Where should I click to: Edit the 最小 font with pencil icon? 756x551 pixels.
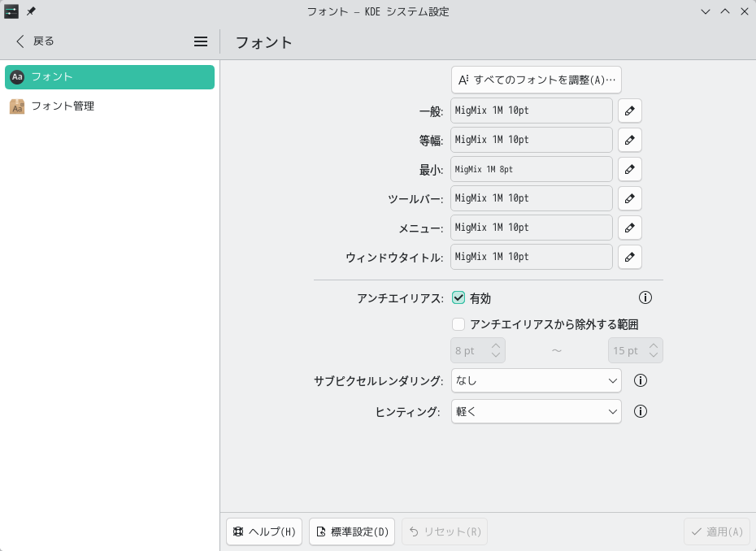coord(630,169)
